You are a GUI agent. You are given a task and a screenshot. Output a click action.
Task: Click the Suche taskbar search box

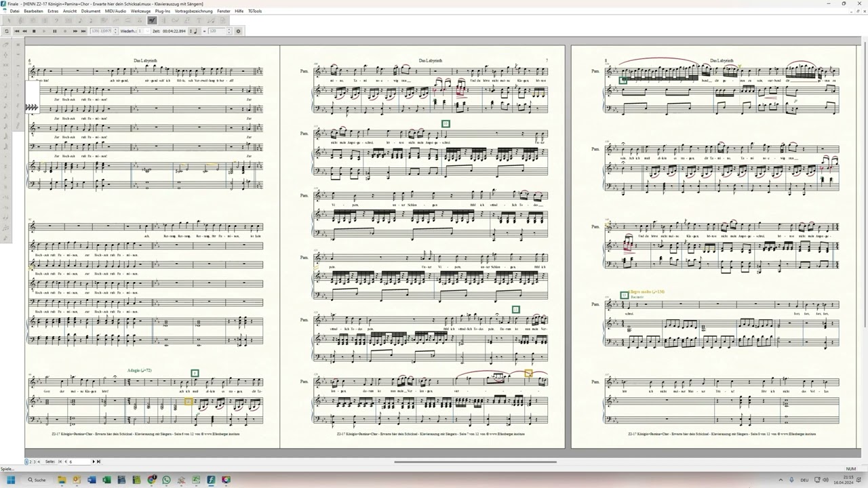click(x=37, y=480)
